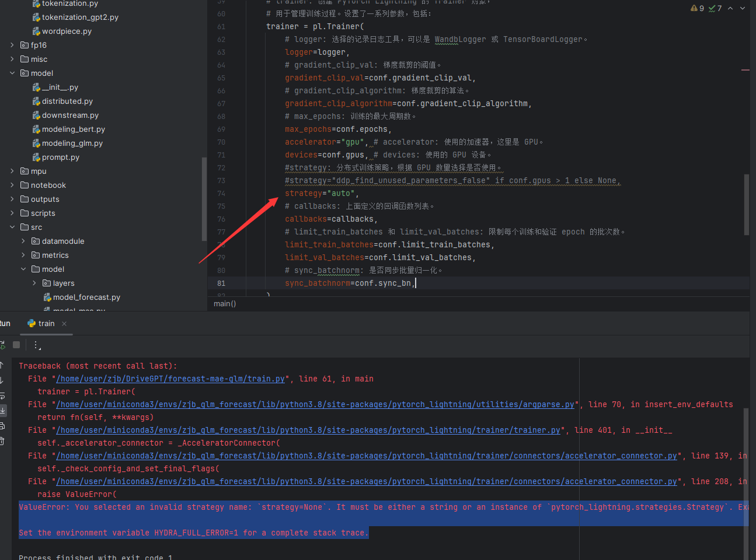Click the typo checkmark indicator showing 7
This screenshot has width=756, height=560.
coord(715,8)
